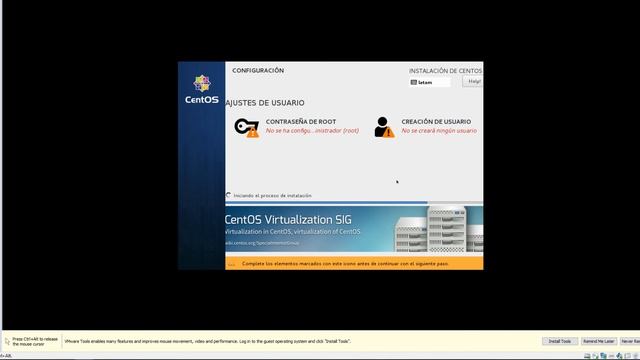Click the installation progress spinner icon

pyautogui.click(x=229, y=195)
